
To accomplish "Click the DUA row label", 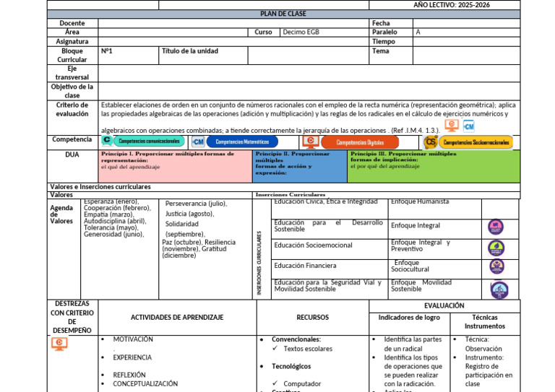I will click(x=72, y=154).
